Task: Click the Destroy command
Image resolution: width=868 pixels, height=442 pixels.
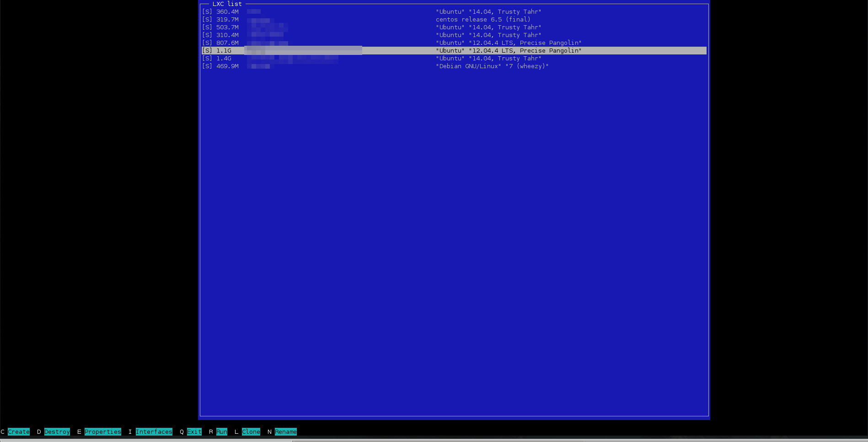Action: click(x=57, y=431)
